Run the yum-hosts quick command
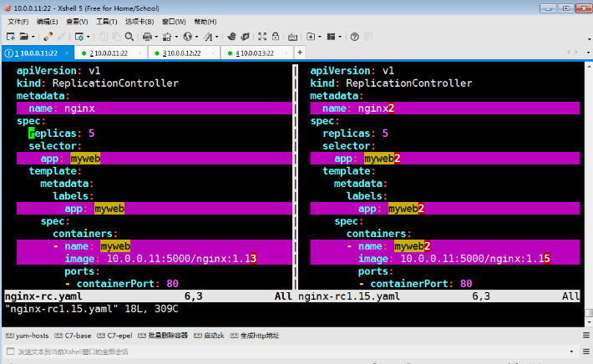 [x=28, y=336]
